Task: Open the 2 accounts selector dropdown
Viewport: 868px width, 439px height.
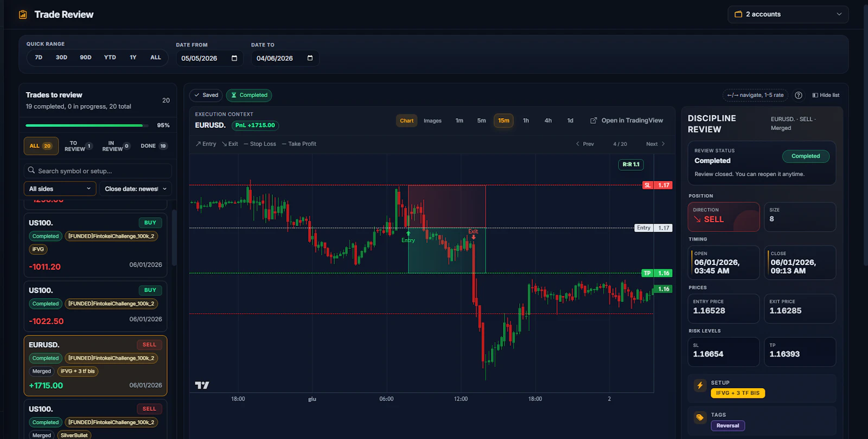Action: tap(788, 14)
